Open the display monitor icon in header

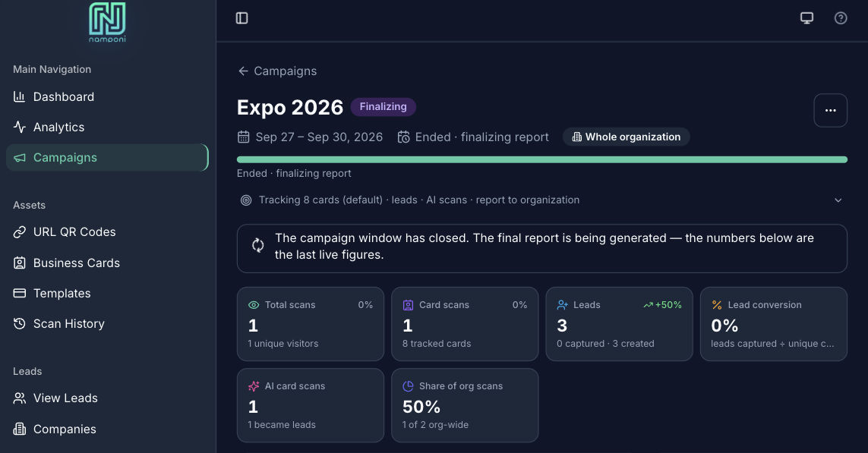[806, 18]
